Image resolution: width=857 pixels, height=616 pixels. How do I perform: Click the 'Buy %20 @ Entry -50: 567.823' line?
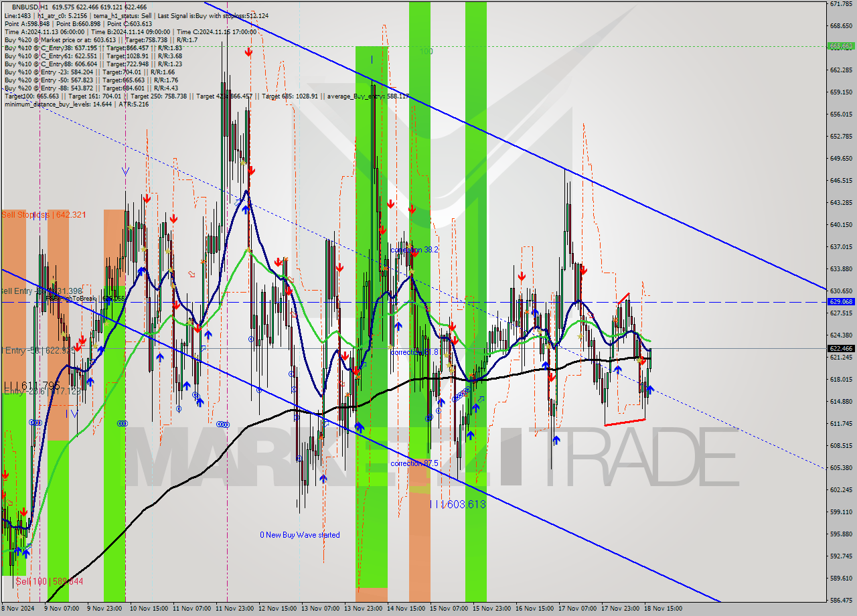click(91, 80)
